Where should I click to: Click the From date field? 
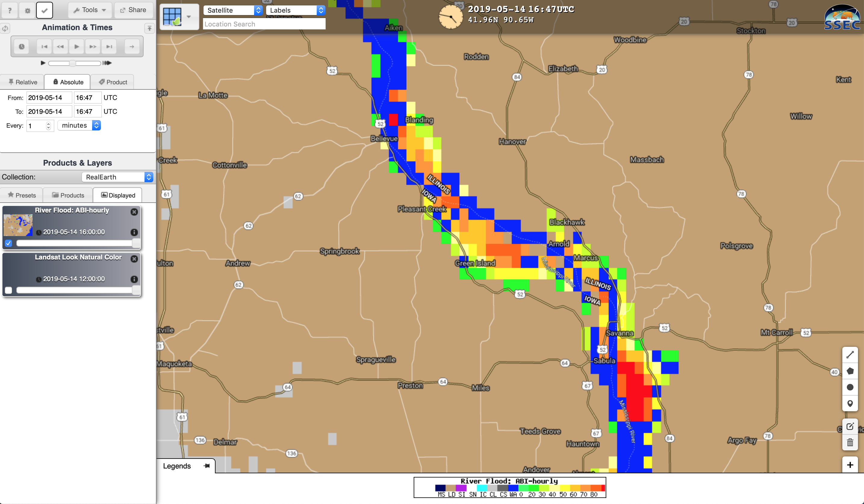49,98
